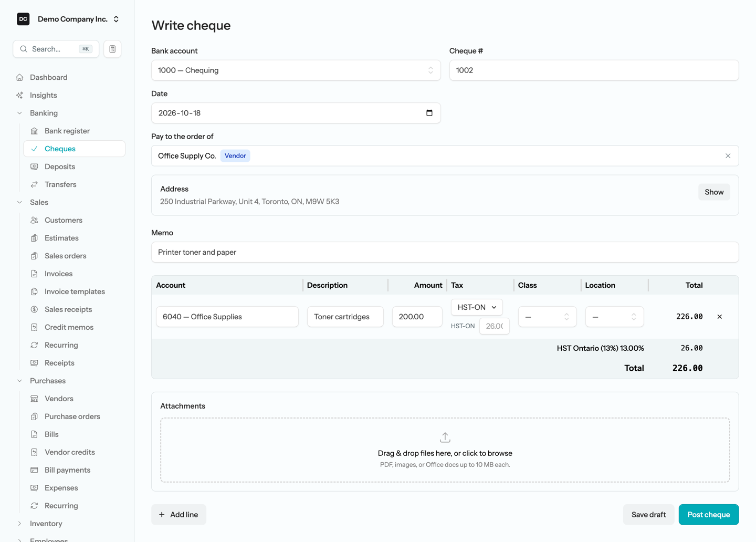Show the vendor address details
This screenshot has height=542, width=756.
[714, 192]
